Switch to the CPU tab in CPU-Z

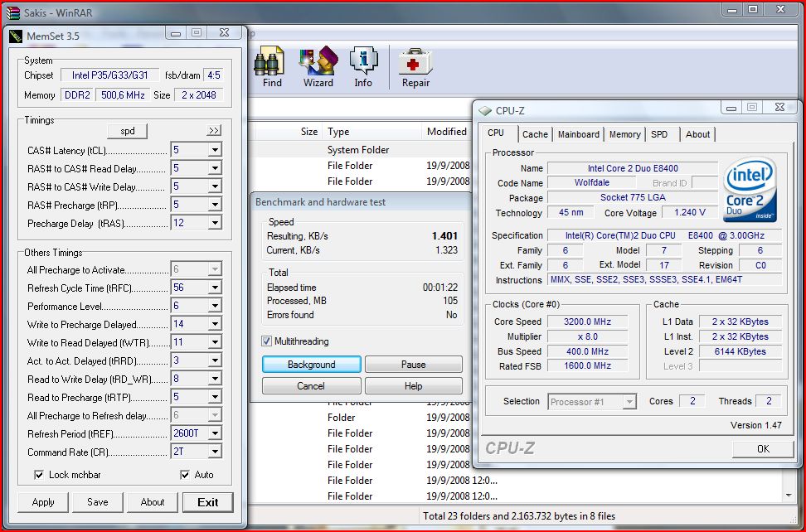coord(496,133)
